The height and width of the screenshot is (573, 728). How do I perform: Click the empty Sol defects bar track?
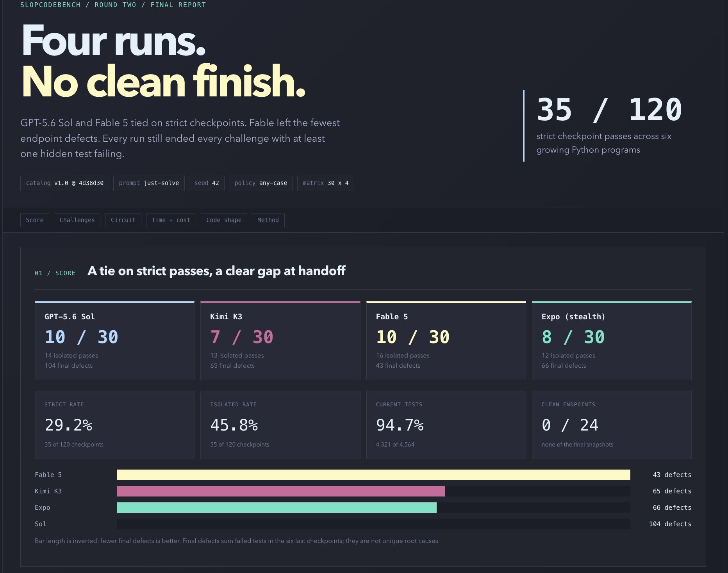(x=373, y=524)
